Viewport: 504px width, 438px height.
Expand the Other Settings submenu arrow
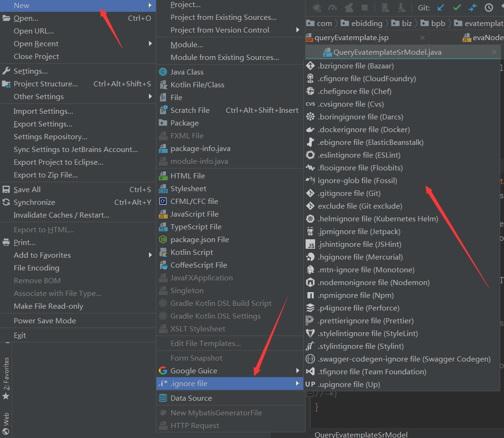150,96
